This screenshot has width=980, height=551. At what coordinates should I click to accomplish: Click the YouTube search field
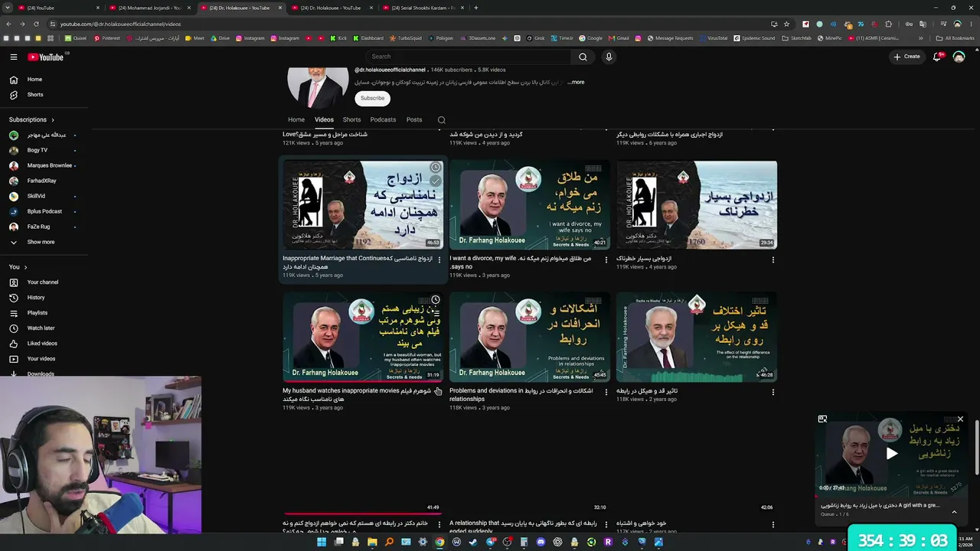click(468, 57)
